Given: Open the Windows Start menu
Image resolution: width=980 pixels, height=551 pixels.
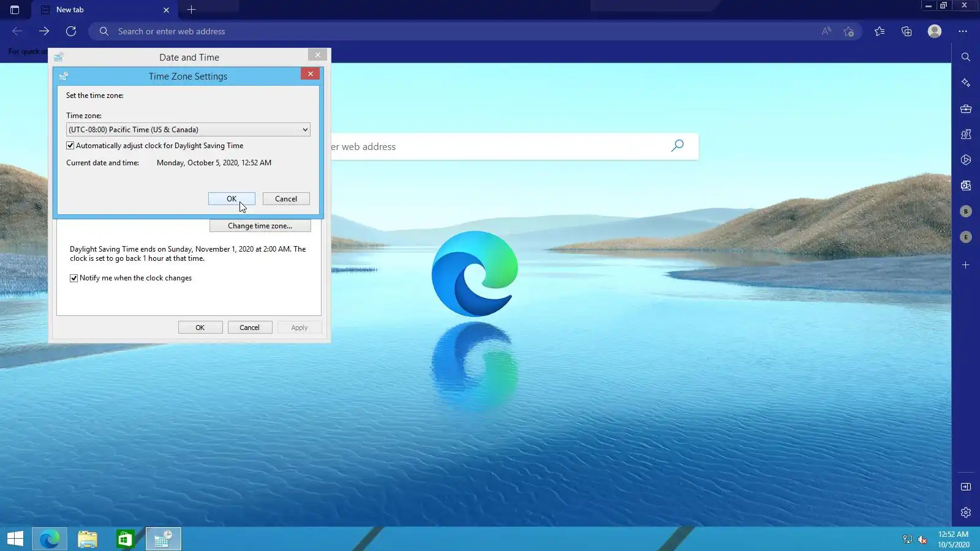Looking at the screenshot, I should tap(15, 539).
